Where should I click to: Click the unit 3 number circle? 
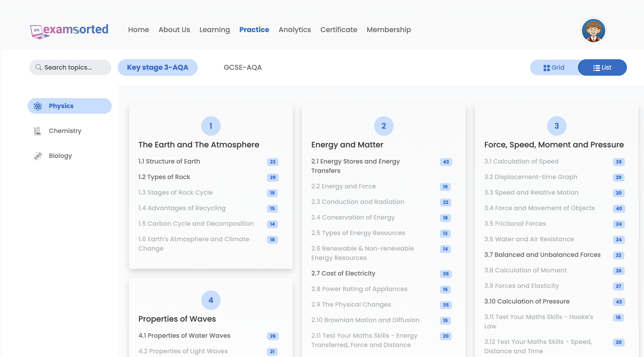point(557,126)
